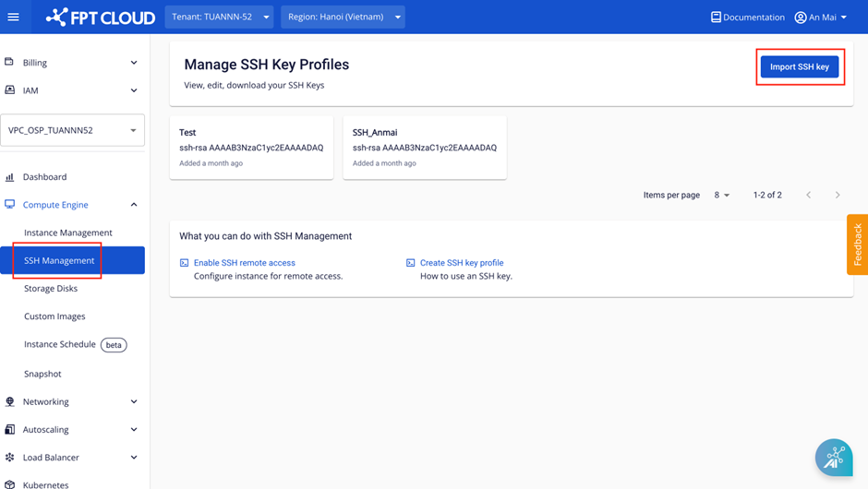Screen dimensions: 868x489
Task: Click the Billing icon in the sidebar
Action: pyautogui.click(x=10, y=63)
